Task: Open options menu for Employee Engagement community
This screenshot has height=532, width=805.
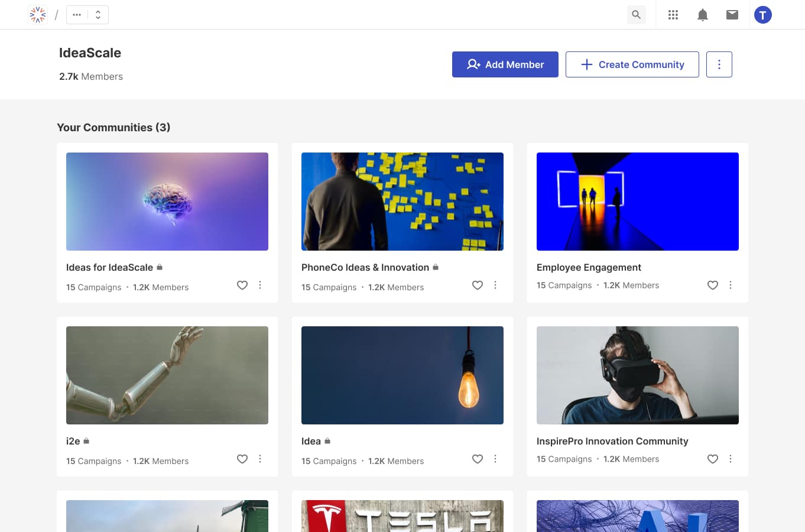Action: (x=731, y=285)
